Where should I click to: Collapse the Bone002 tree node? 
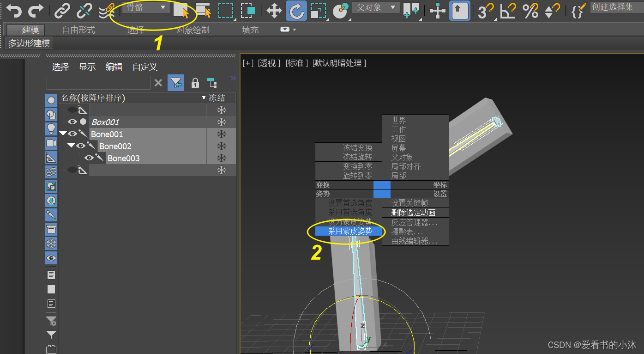pos(72,146)
